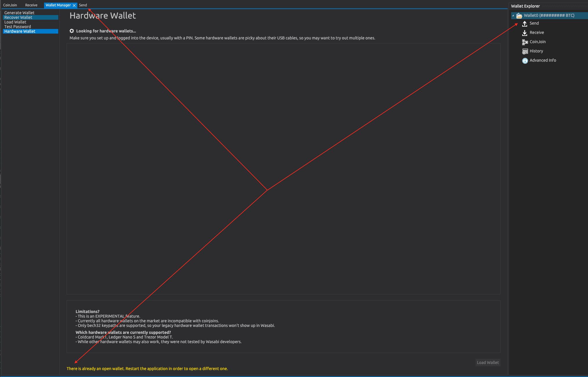
Task: Open Send from Wallet Explorer
Action: pos(534,23)
